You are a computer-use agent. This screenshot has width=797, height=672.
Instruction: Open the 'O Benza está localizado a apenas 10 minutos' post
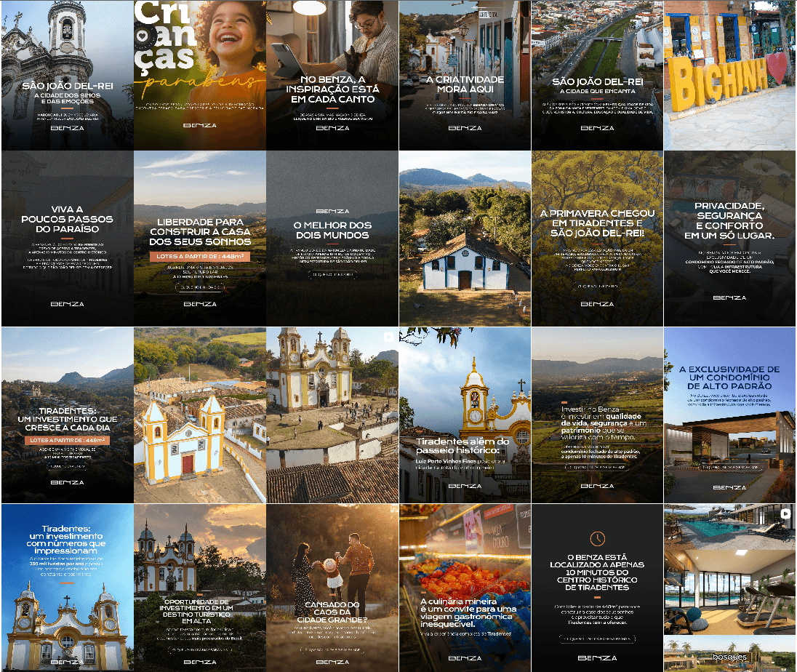(x=597, y=588)
